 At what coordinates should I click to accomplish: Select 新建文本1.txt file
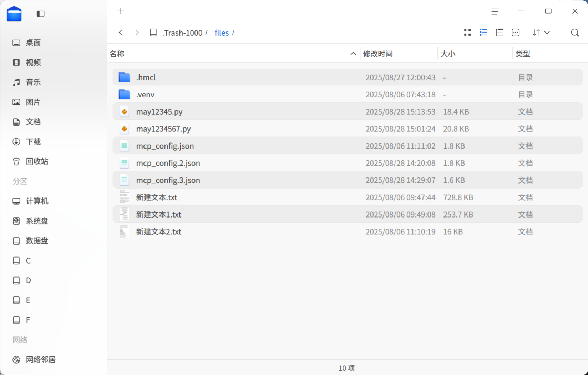click(348, 214)
